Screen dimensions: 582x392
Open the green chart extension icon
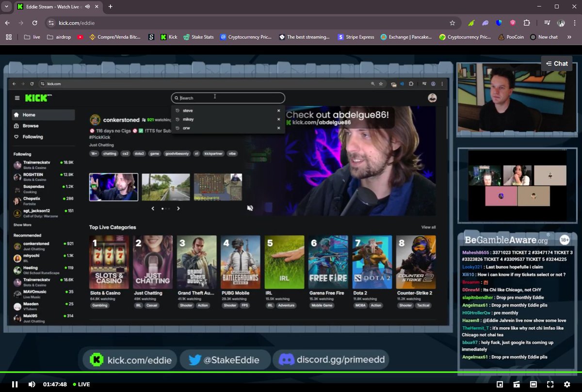[471, 23]
